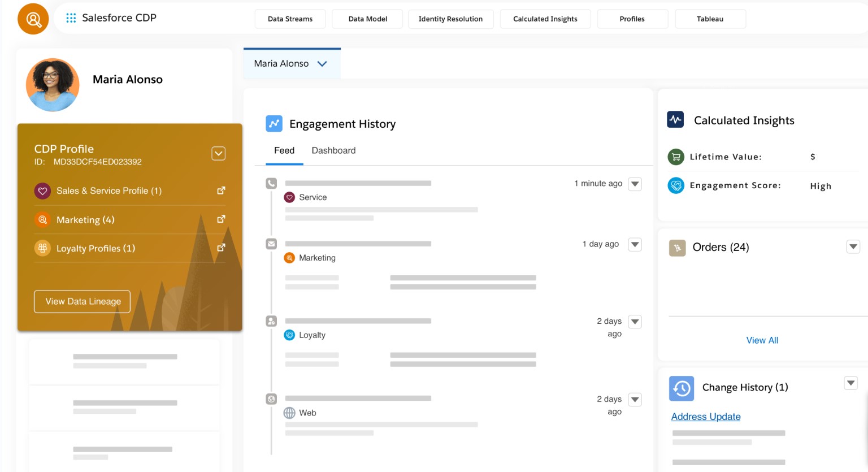Click the Orders panel icon
The width and height of the screenshot is (868, 472).
pos(677,248)
